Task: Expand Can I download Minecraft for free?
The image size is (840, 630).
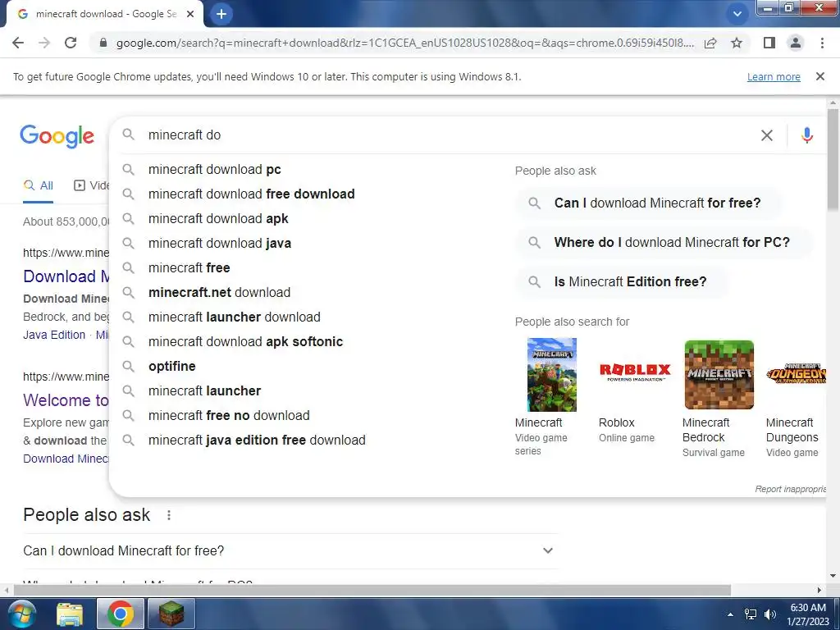Action: [x=291, y=550]
